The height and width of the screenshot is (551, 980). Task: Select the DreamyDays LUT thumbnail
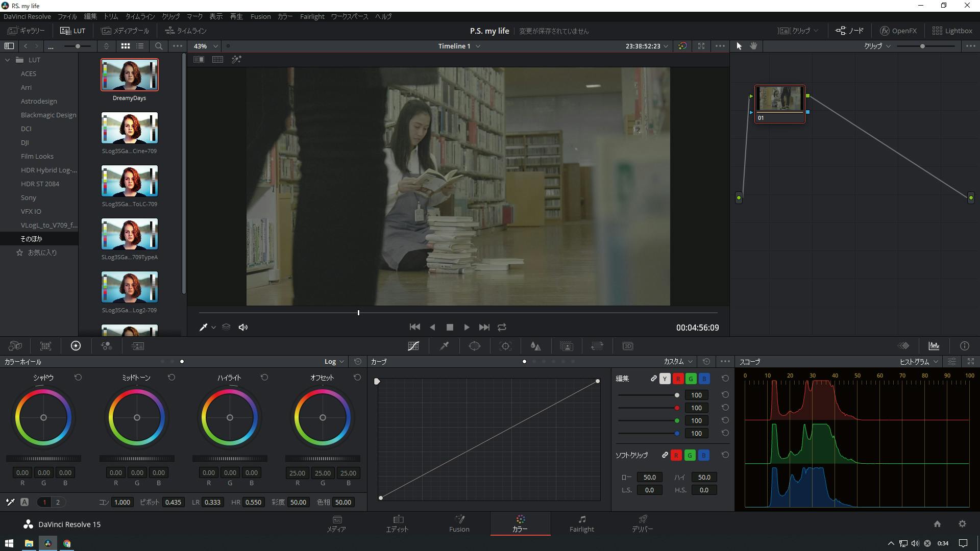tap(130, 75)
